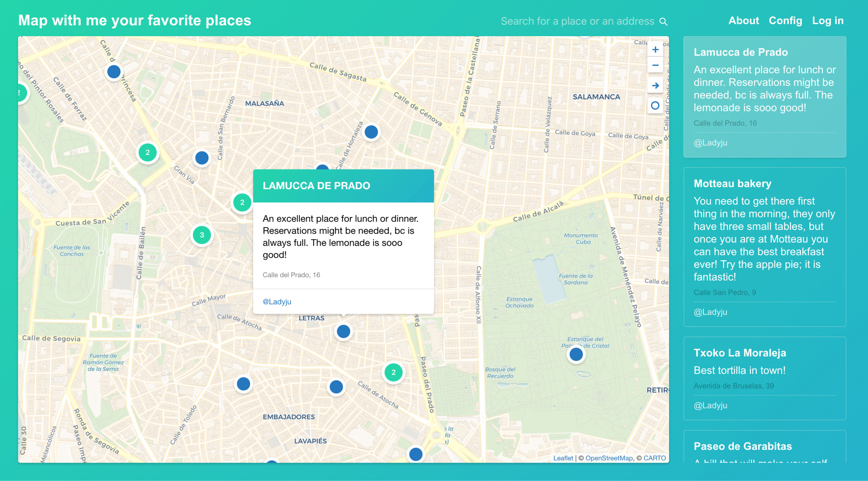This screenshot has width=868, height=481.
Task: Click the site title heading
Action: [x=134, y=21]
